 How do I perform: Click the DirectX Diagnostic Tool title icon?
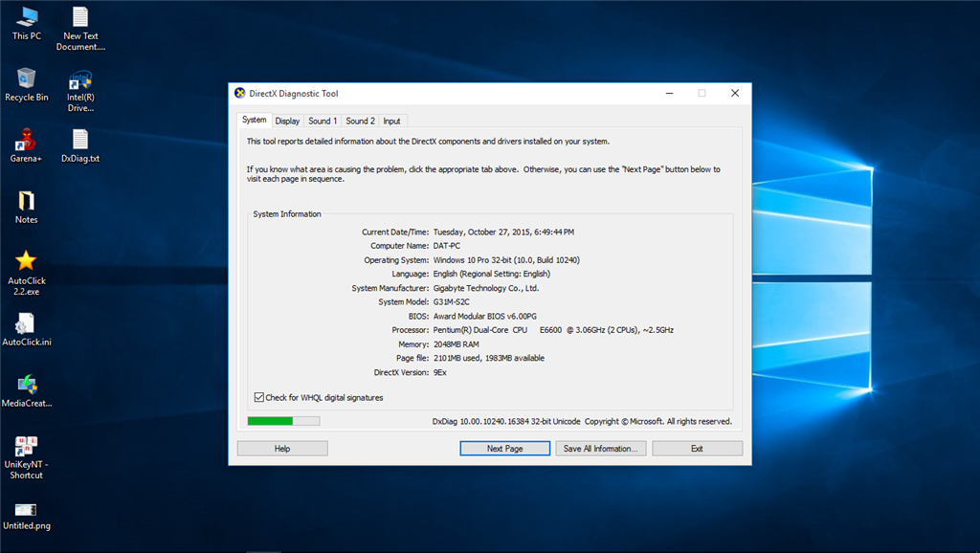pos(239,93)
